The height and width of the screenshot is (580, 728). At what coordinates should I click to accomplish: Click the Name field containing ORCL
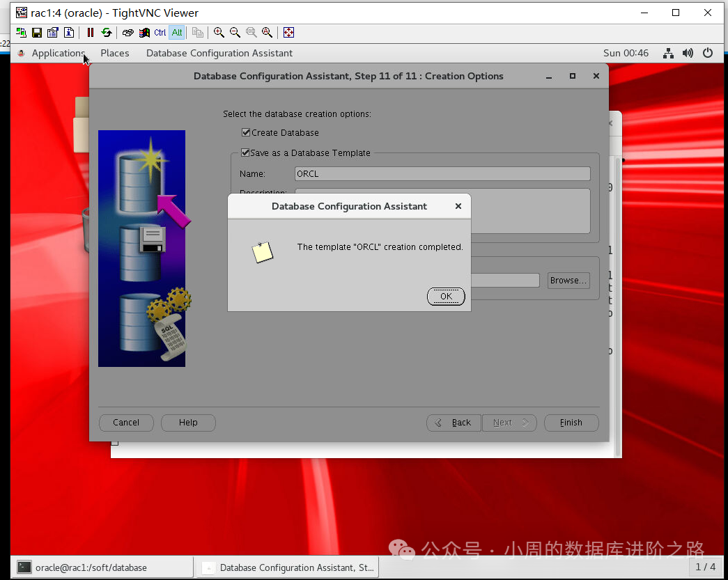pyautogui.click(x=442, y=173)
